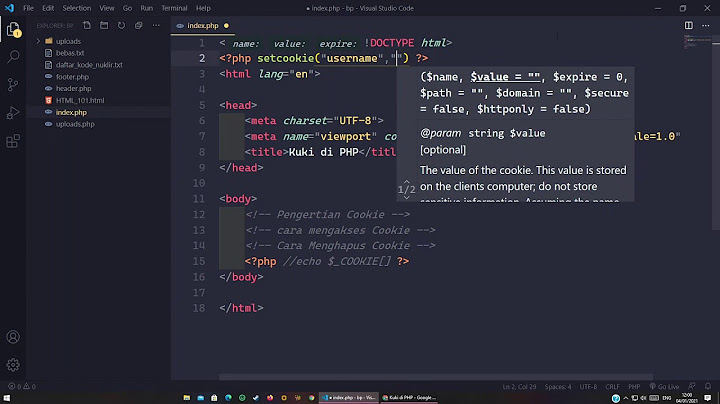
Task: Open the Explorer view in activity bar
Action: (13, 29)
